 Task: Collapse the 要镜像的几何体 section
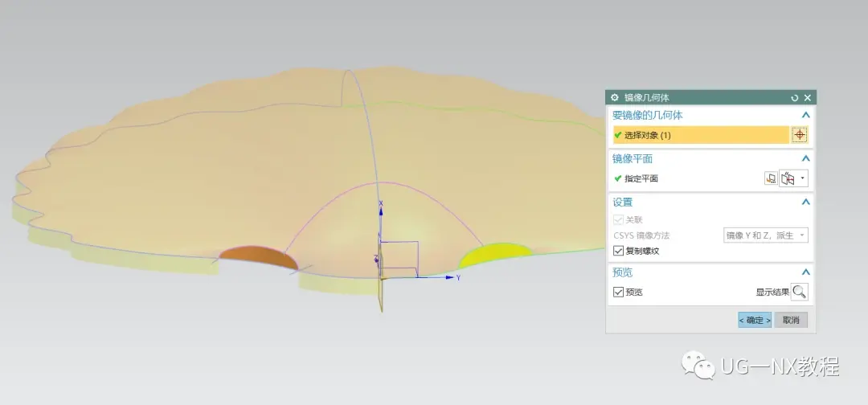point(806,115)
